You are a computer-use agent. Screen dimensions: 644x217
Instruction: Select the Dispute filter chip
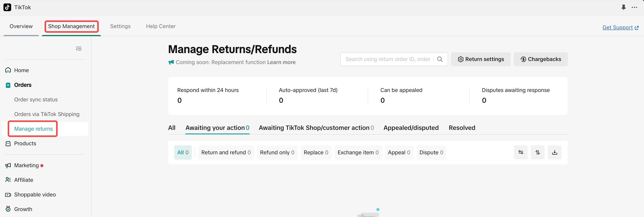(431, 152)
